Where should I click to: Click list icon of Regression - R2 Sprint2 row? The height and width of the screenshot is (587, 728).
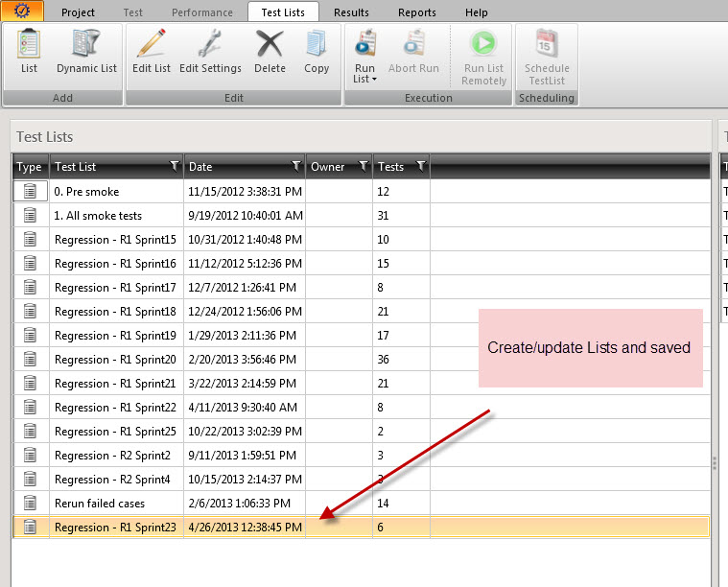(x=30, y=455)
